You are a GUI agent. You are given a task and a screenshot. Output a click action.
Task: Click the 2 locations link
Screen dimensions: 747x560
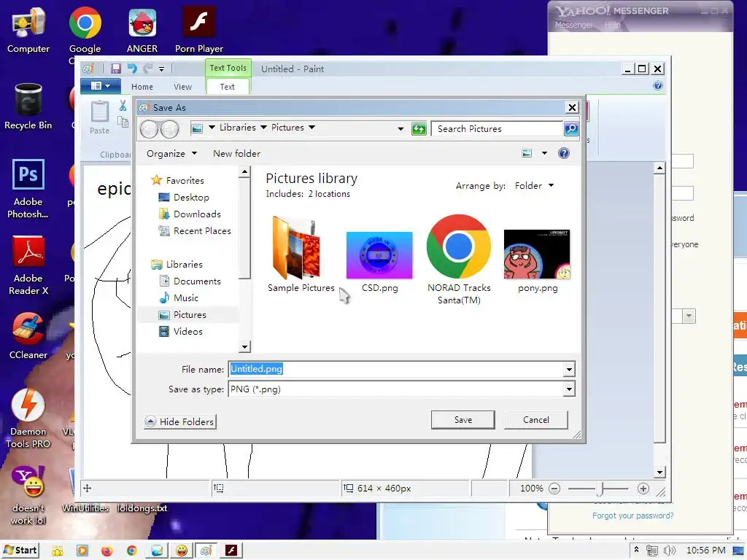click(329, 194)
